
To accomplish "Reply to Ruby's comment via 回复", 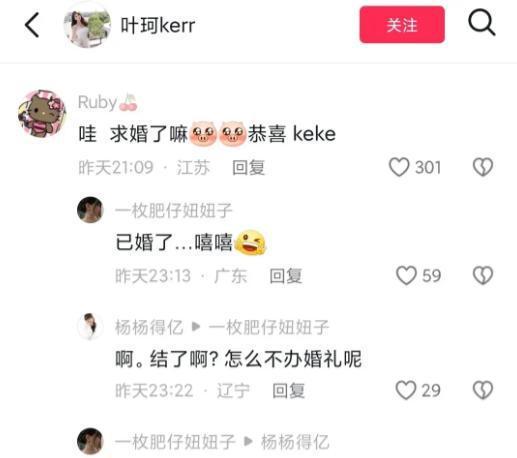I will (x=248, y=167).
